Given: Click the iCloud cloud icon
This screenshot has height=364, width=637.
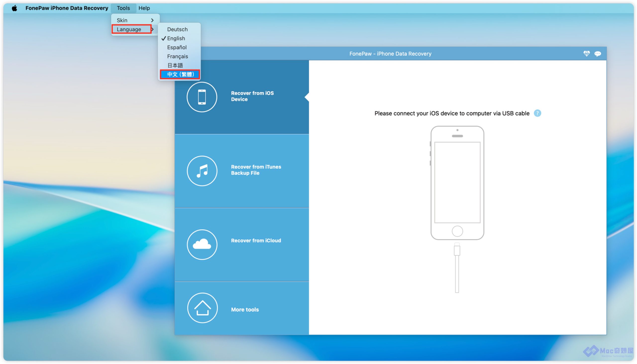Looking at the screenshot, I should 202,244.
